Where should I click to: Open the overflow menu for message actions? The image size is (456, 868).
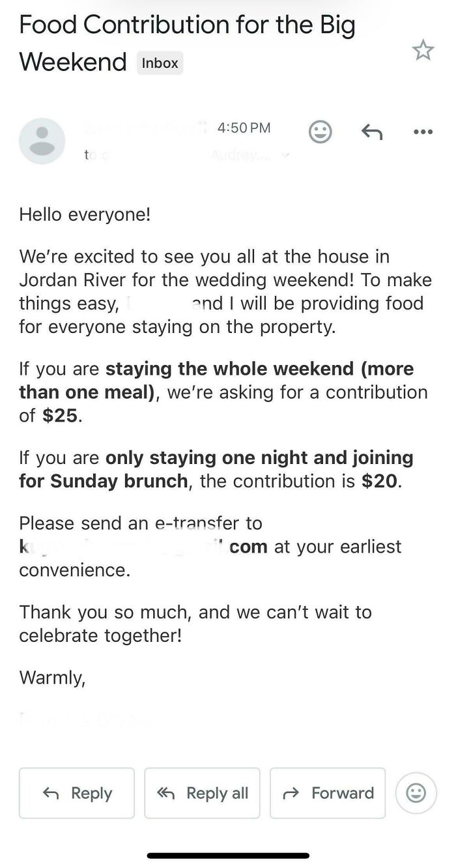[423, 132]
